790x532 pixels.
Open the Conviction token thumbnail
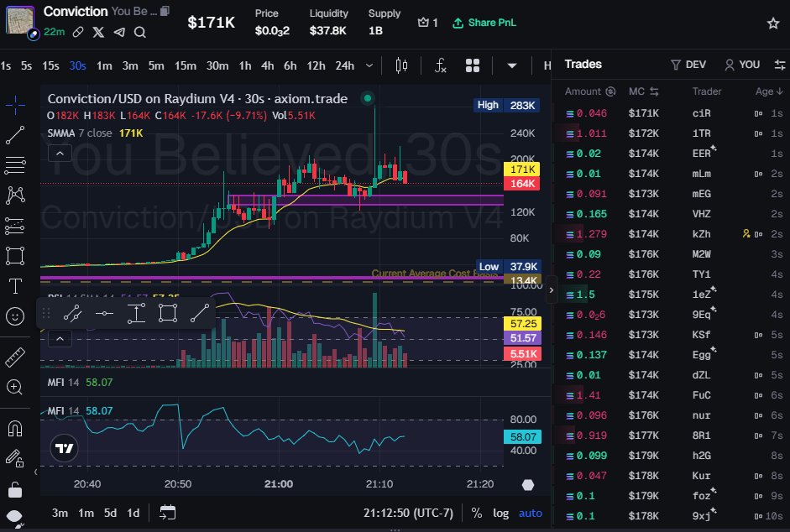[x=20, y=20]
